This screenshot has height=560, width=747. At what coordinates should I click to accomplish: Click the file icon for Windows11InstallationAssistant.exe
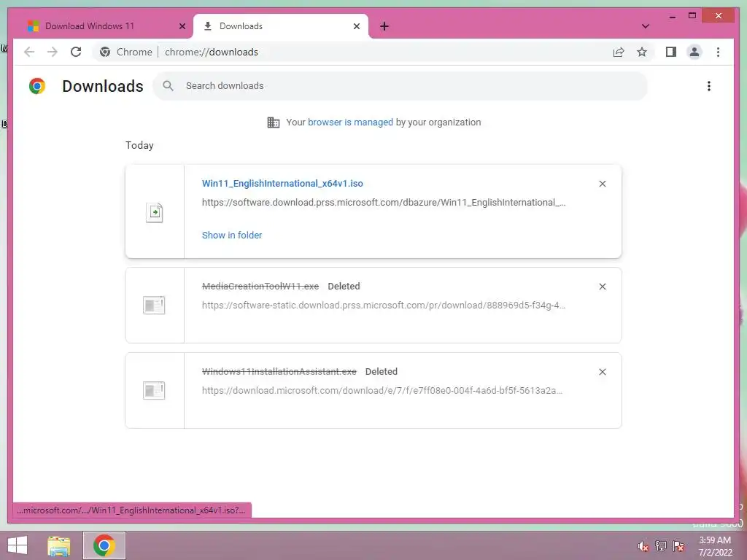coord(154,391)
